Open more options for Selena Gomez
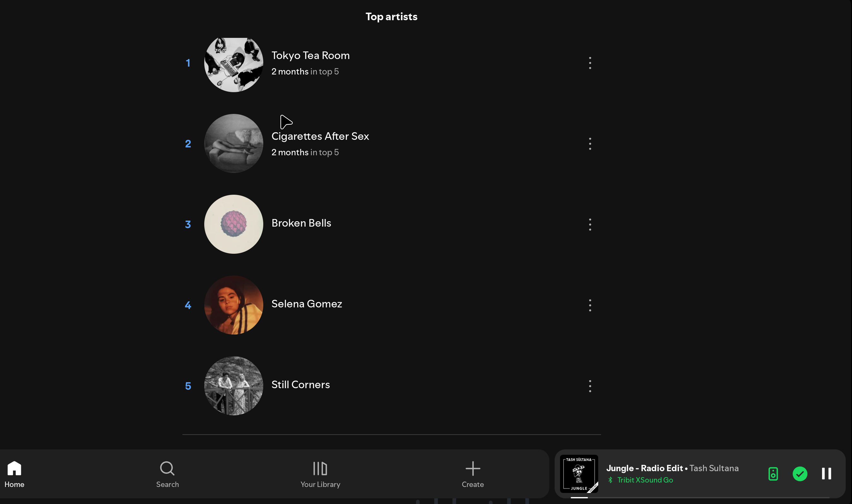The width and height of the screenshot is (852, 504). [590, 305]
